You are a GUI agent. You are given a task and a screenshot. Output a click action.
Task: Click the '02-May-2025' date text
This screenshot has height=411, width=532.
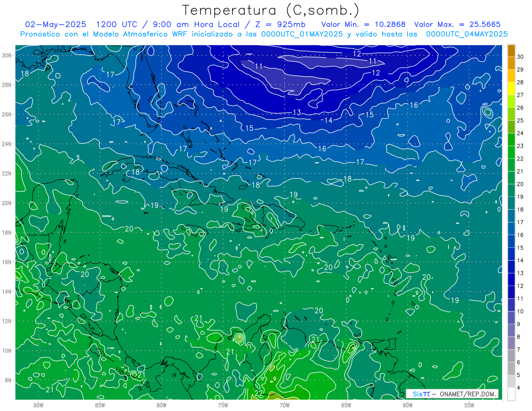point(55,24)
